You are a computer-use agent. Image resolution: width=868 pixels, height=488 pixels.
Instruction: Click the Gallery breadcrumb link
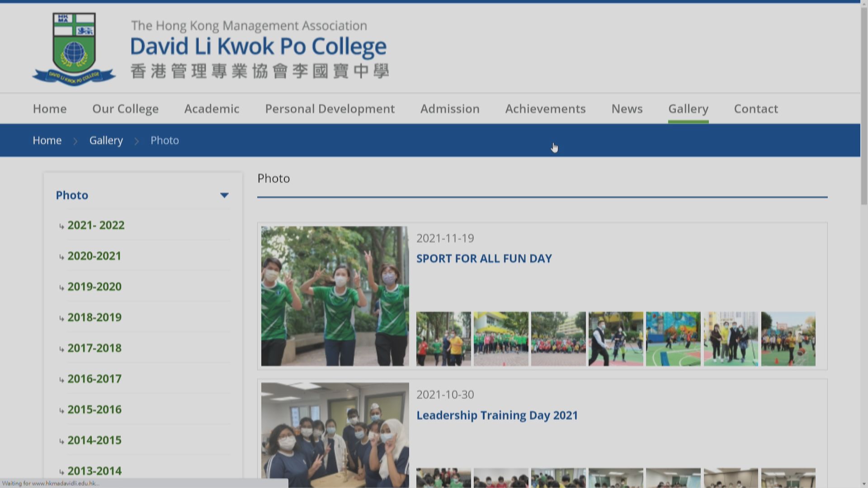106,141
